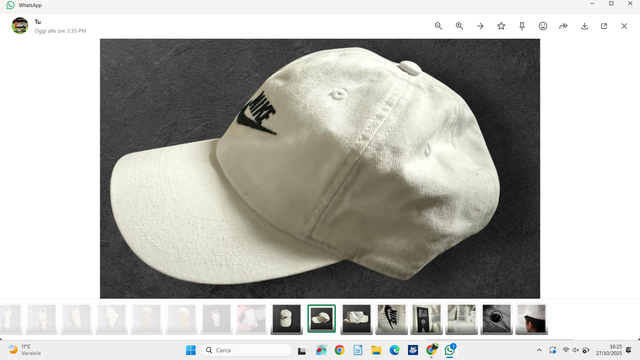Viewport: 640px width, 360px height.
Task: Download the cap photo
Action: 584,26
